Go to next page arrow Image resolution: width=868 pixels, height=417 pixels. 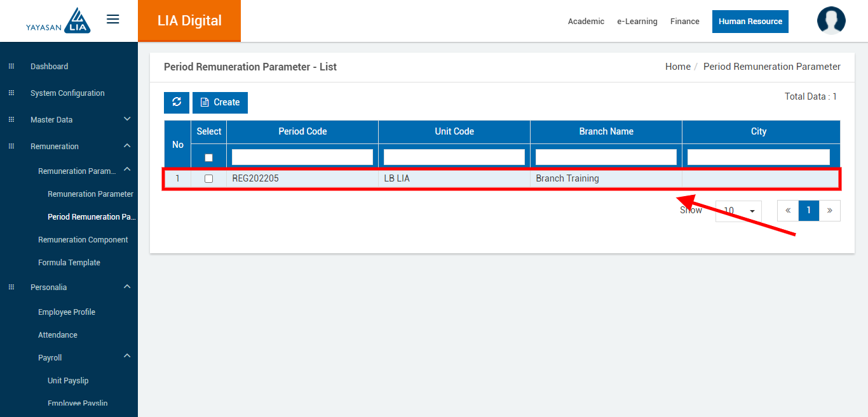pyautogui.click(x=829, y=211)
